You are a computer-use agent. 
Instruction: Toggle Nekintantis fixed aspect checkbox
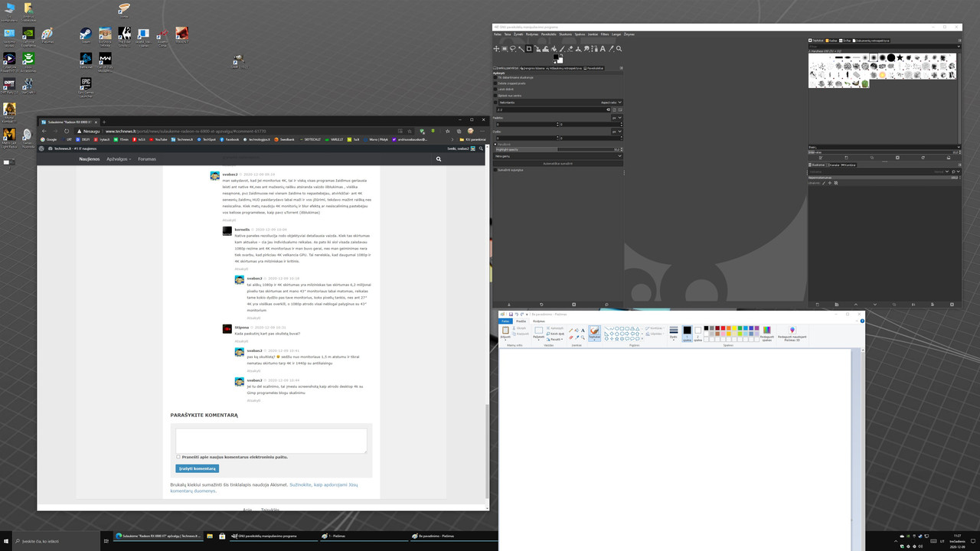[495, 103]
